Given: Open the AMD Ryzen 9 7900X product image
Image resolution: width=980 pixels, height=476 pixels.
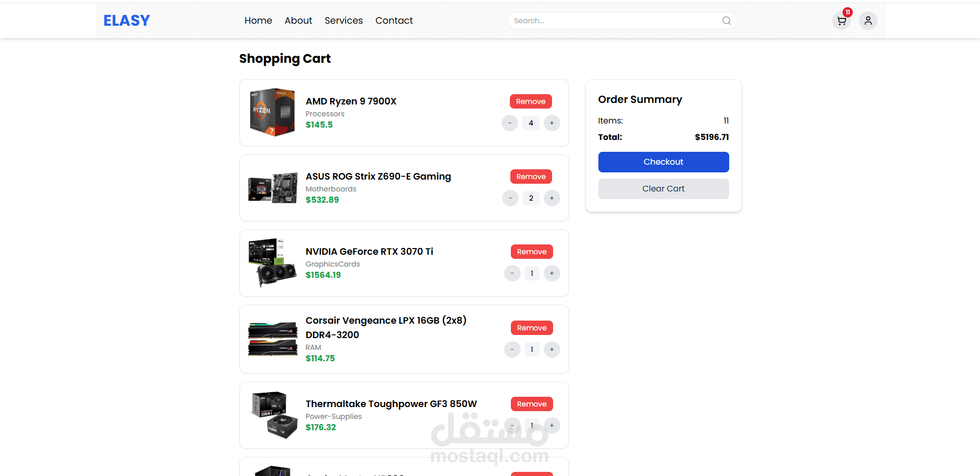Looking at the screenshot, I should [273, 112].
